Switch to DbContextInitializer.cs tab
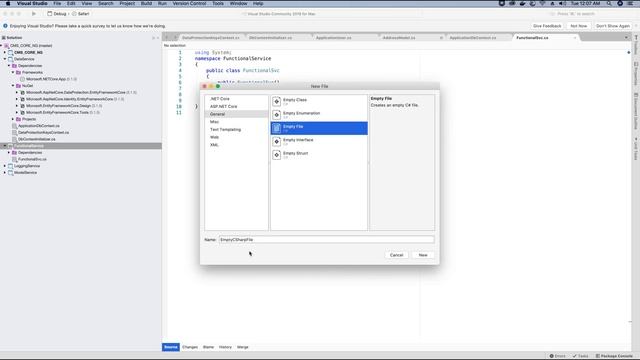Viewport: 640px width, 360px height. [270, 38]
